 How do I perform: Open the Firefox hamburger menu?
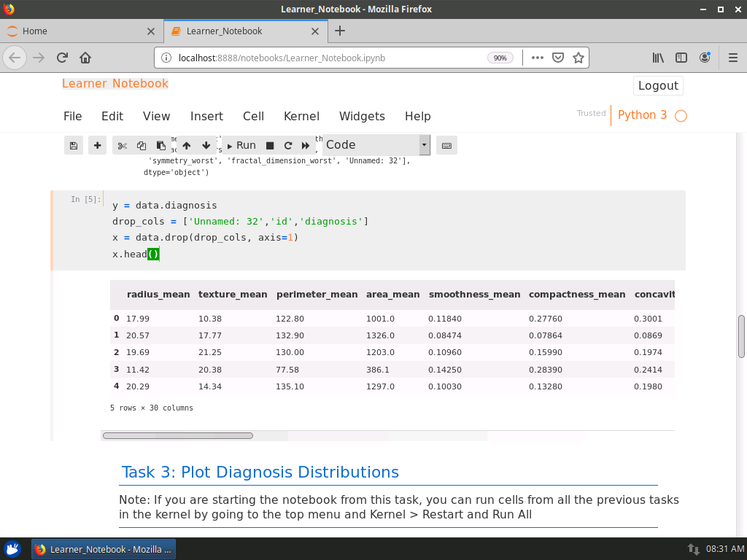[733, 58]
